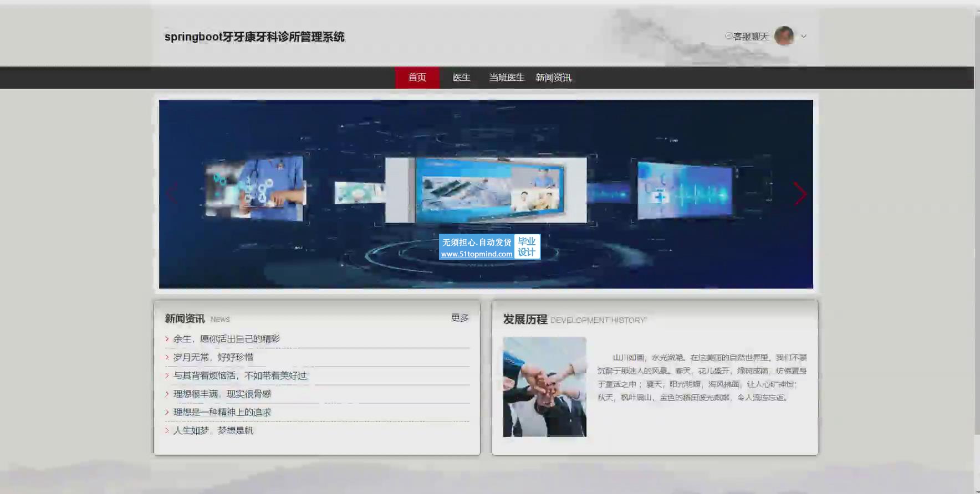The image size is (980, 494).
Task: Click the 发展历程 teamwork hands photo
Action: [x=544, y=387]
